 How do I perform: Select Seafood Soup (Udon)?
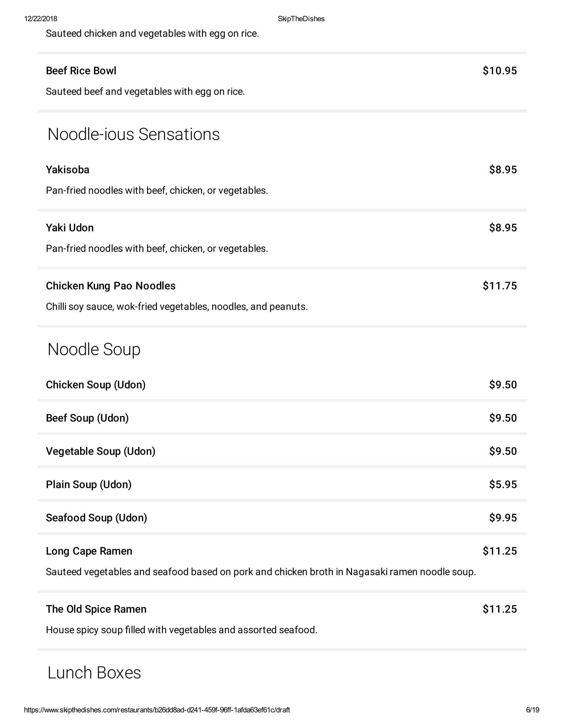[96, 518]
